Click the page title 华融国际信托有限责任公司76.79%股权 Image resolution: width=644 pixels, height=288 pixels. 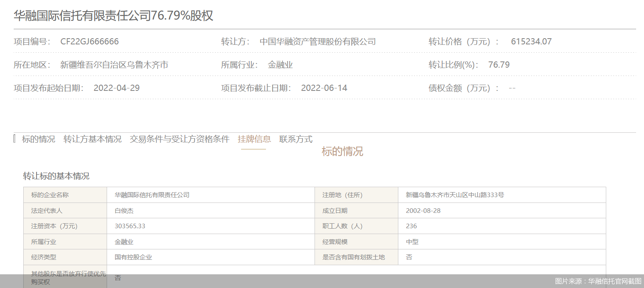[113, 16]
